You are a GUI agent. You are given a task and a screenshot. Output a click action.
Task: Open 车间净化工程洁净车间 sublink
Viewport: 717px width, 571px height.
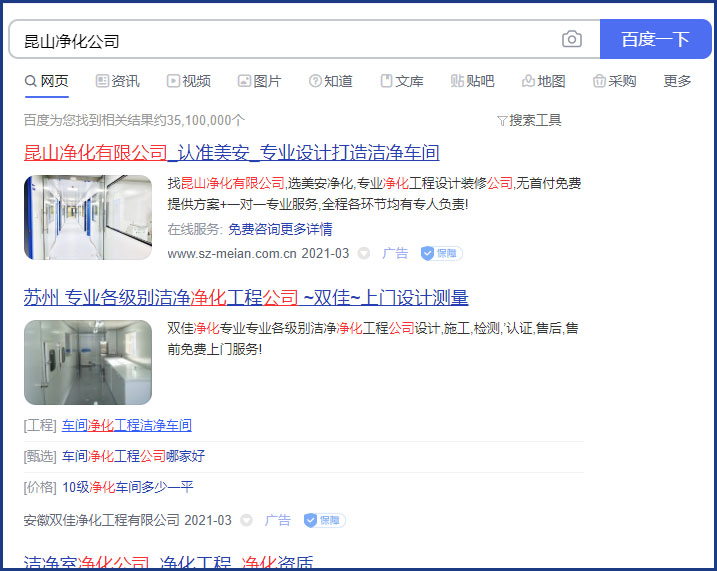[x=127, y=426]
